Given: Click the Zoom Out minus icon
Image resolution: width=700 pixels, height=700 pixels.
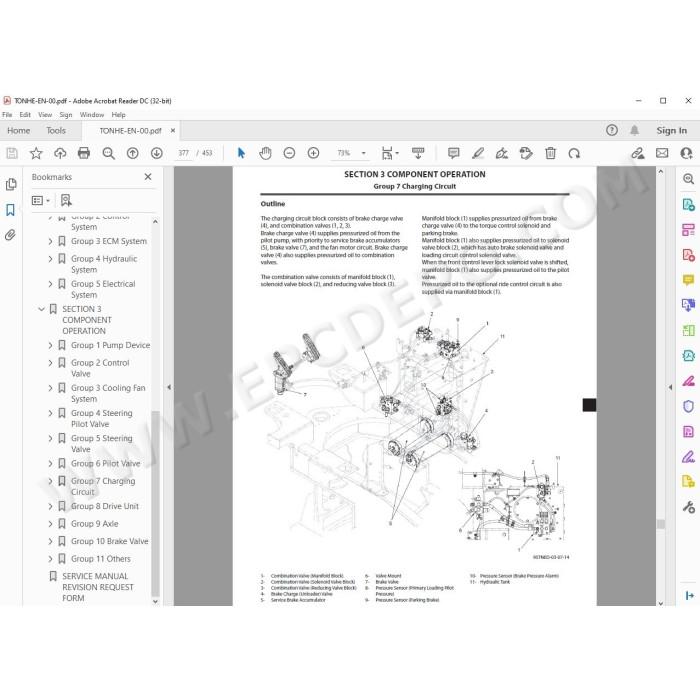Looking at the screenshot, I should point(289,153).
